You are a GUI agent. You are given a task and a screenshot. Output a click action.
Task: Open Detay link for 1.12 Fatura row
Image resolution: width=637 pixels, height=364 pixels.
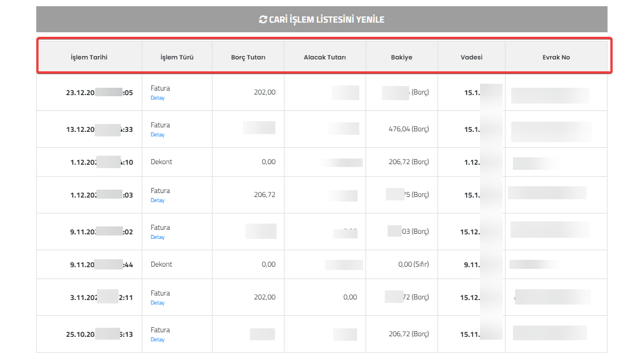(x=158, y=200)
